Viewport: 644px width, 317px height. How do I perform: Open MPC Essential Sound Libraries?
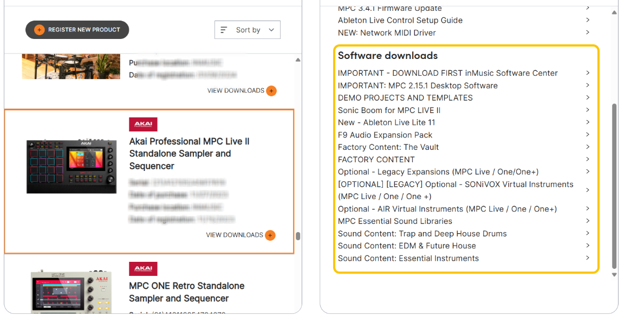(395, 221)
